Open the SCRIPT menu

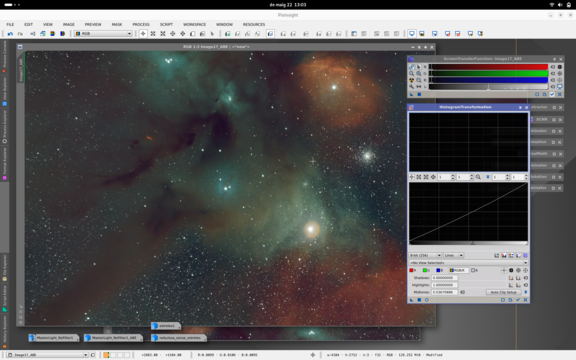[166, 24]
